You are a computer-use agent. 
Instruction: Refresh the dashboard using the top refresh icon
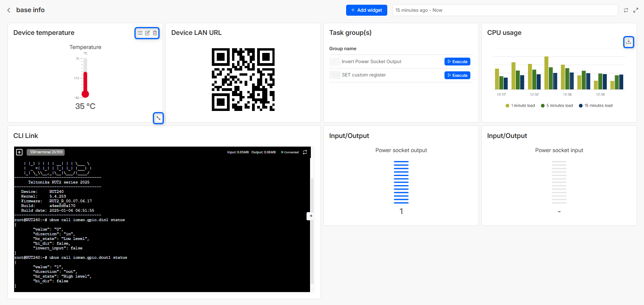pyautogui.click(x=626, y=10)
